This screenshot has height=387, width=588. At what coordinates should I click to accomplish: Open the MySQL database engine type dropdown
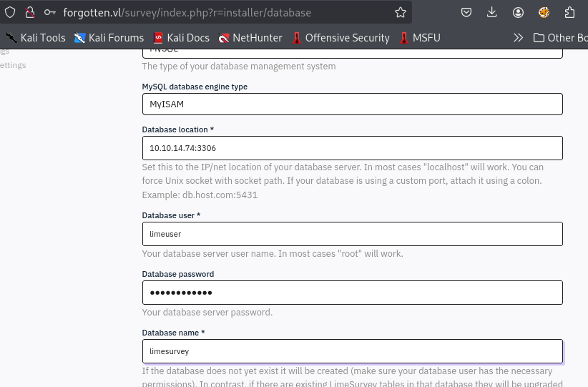(x=352, y=104)
